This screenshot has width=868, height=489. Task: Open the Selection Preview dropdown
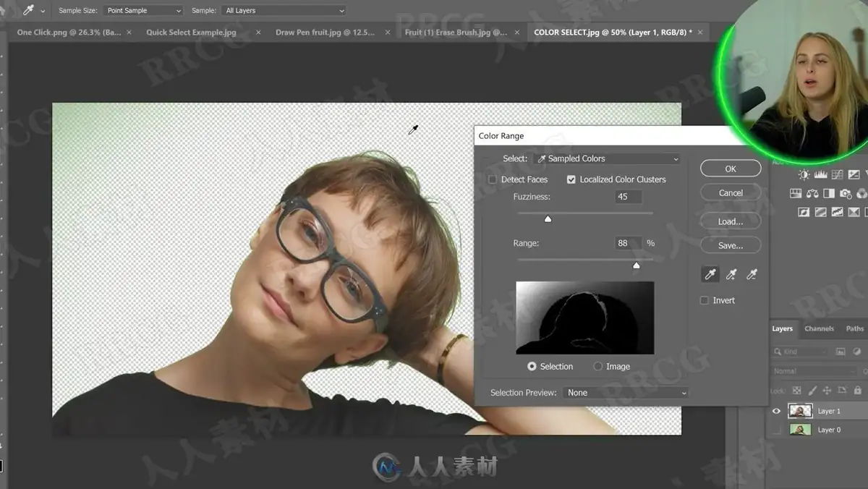click(625, 393)
